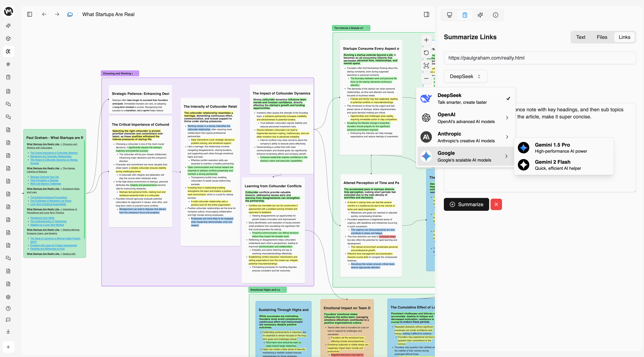
Task: Select the Startups Consume Every Aspect card heading
Action: pos(371,49)
